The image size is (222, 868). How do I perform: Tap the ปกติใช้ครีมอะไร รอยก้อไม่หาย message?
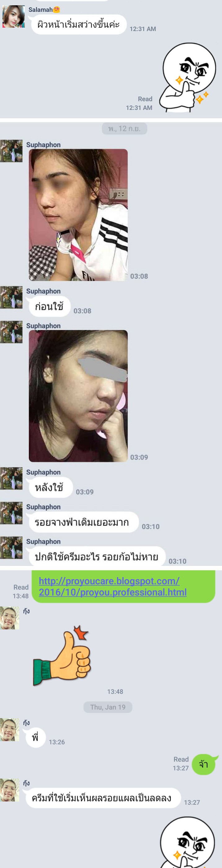pos(96,557)
